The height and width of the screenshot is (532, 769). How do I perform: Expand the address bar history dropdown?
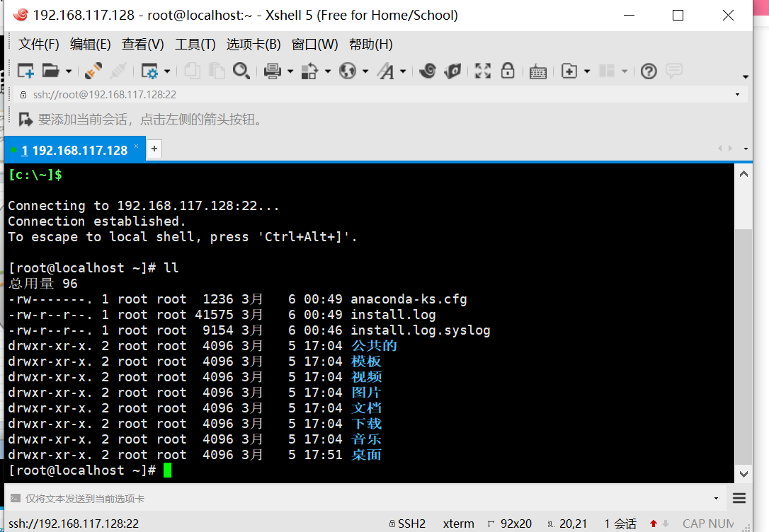[737, 95]
